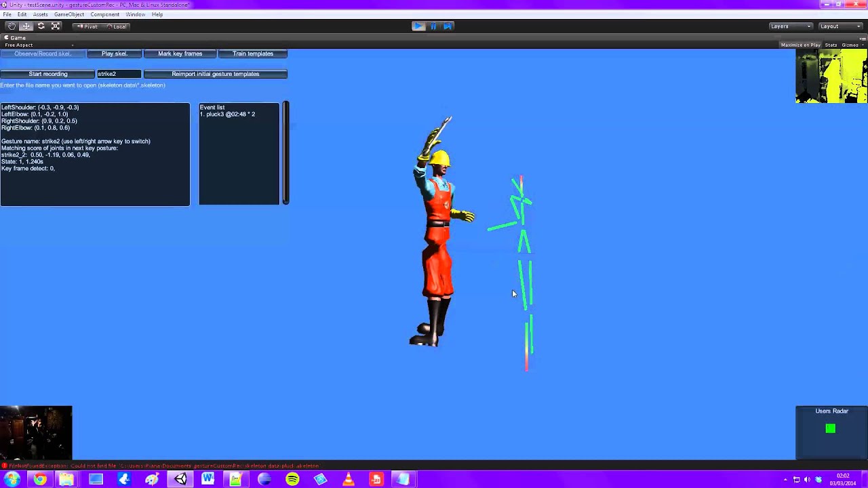Open the Help menu
868x488 pixels.
coord(157,14)
